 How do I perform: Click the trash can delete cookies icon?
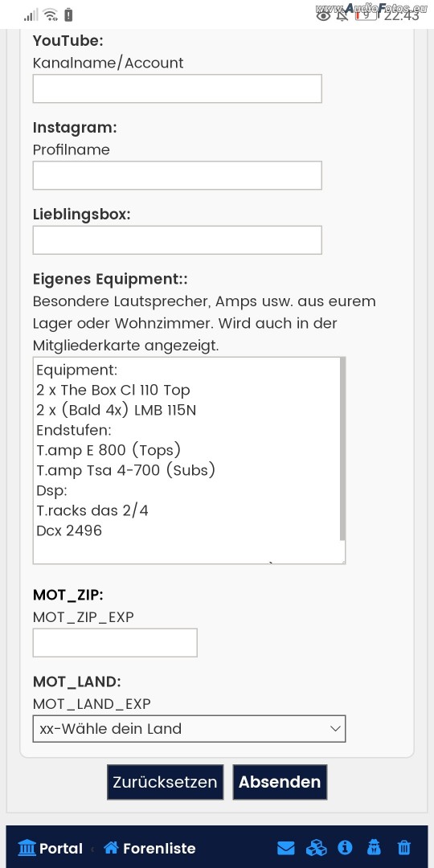click(404, 847)
